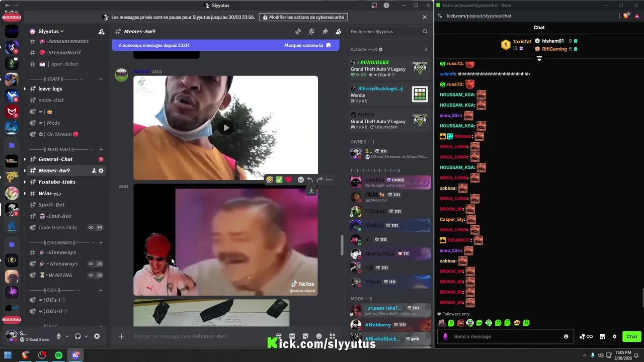Open Sport-Bet channel
The width and height of the screenshot is (644, 362).
point(65,205)
